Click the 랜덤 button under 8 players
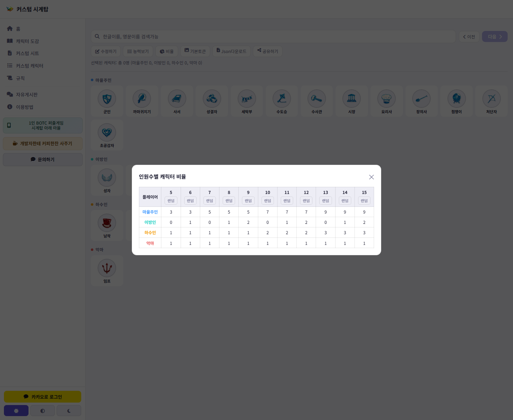513x420 pixels. point(229,201)
